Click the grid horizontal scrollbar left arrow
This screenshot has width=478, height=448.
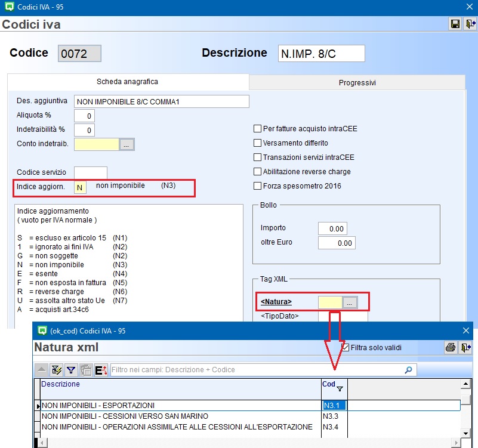click(x=43, y=443)
